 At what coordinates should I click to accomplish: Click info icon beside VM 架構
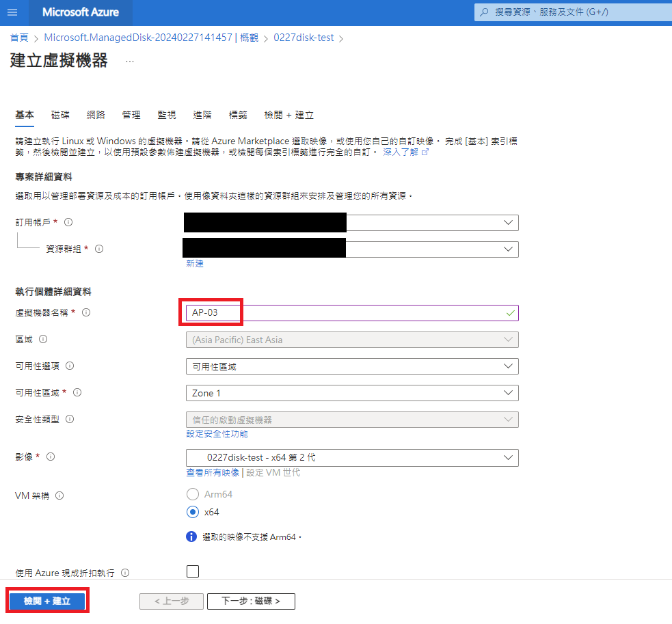(59, 496)
